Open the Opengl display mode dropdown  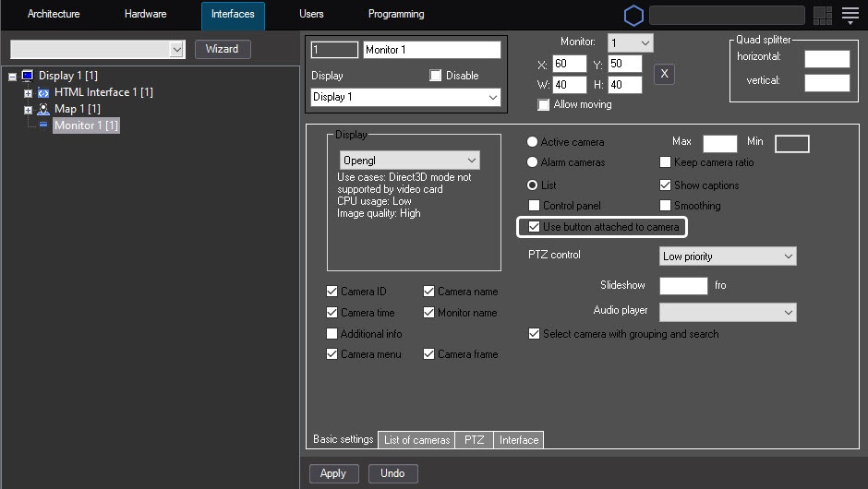pyautogui.click(x=409, y=161)
